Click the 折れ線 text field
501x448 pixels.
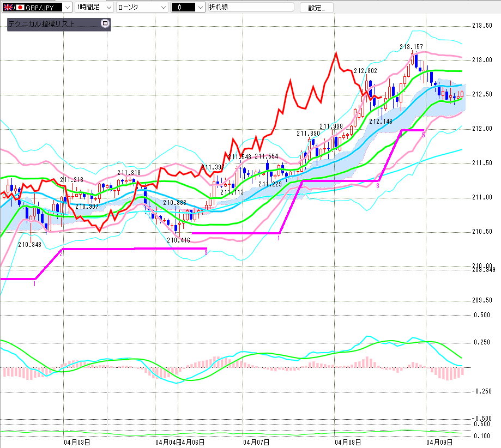(x=250, y=7)
